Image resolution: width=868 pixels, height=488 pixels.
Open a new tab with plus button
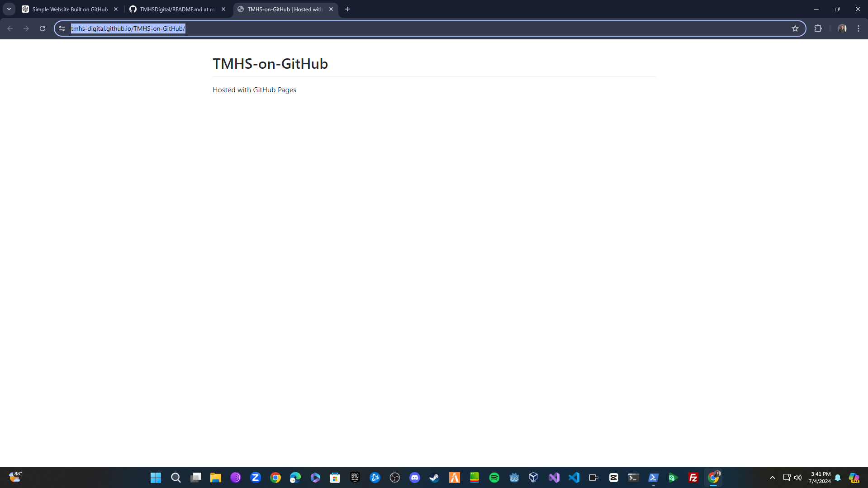347,9
